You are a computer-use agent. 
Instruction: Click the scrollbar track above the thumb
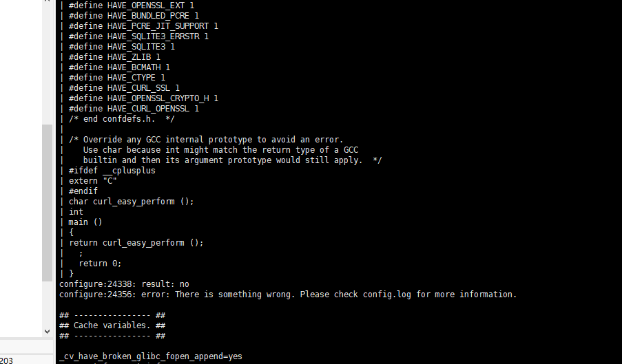(x=48, y=65)
